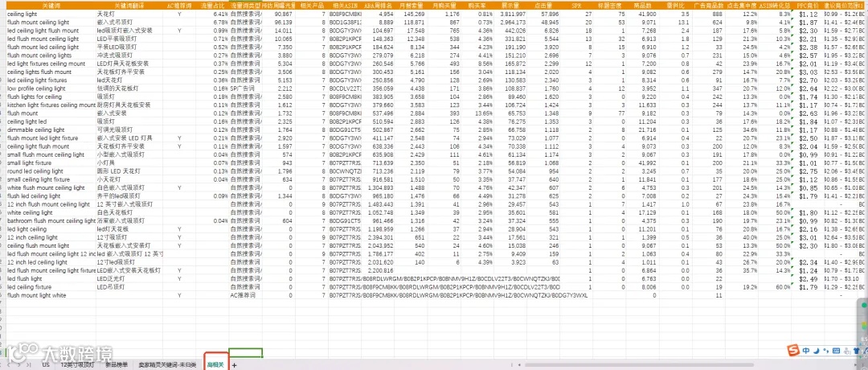Select the cell 嵌入式吊顶灯
Image resolution: width=868 pixels, height=370 pixels.
point(130,23)
